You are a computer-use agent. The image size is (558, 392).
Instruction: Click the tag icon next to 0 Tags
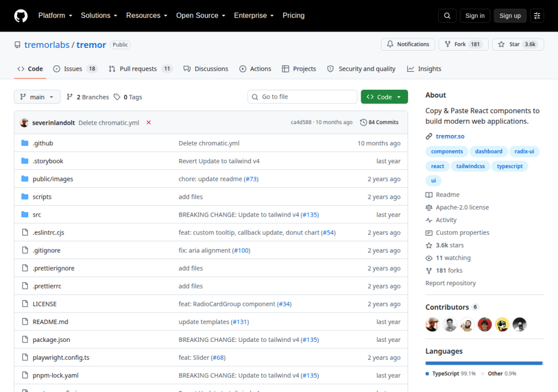(x=117, y=97)
